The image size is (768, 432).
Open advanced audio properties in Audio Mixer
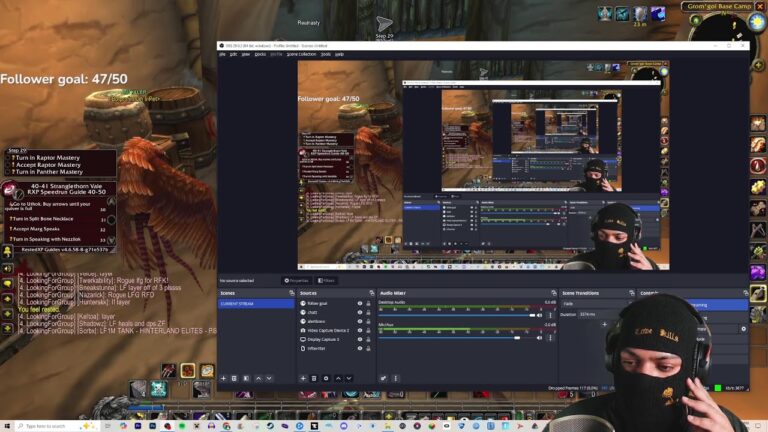pyautogui.click(x=384, y=378)
